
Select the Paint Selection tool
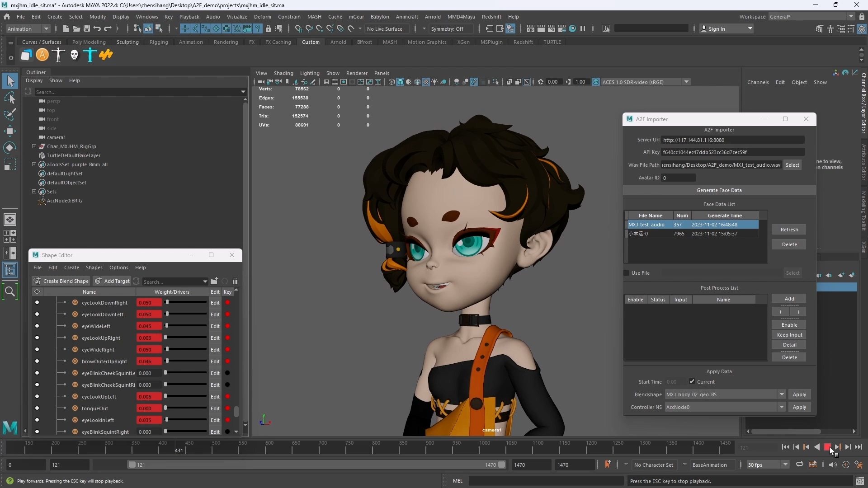pyautogui.click(x=10, y=114)
